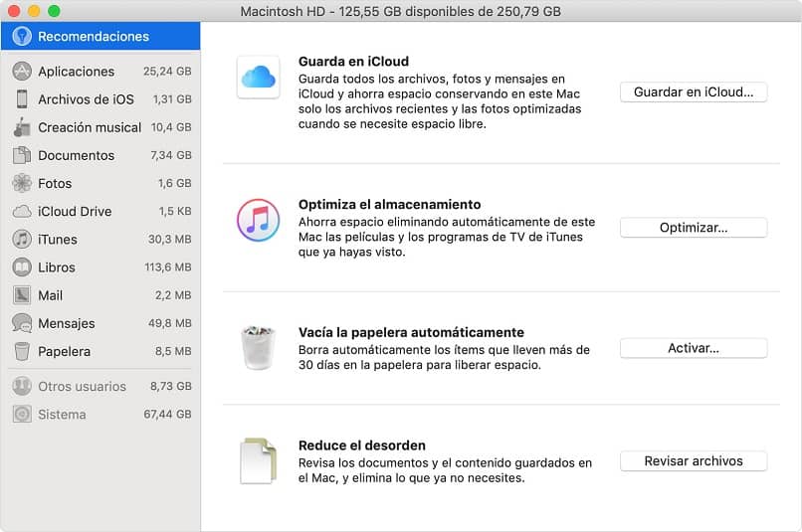The image size is (802, 532).
Task: Select Aplicaciones label in the sidebar
Action: [77, 72]
